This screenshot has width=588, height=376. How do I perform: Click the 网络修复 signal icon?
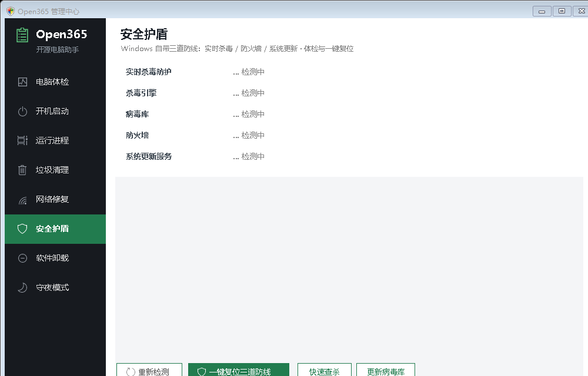coord(22,200)
